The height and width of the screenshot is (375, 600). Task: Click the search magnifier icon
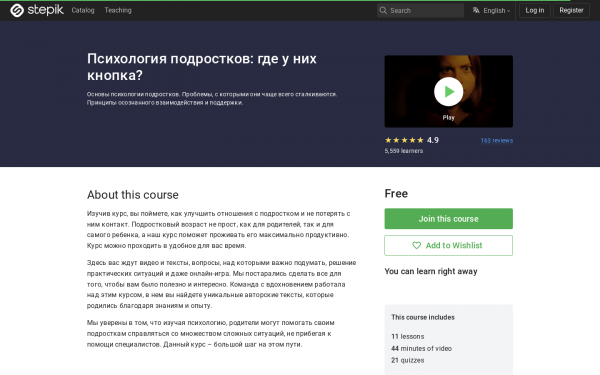(383, 10)
